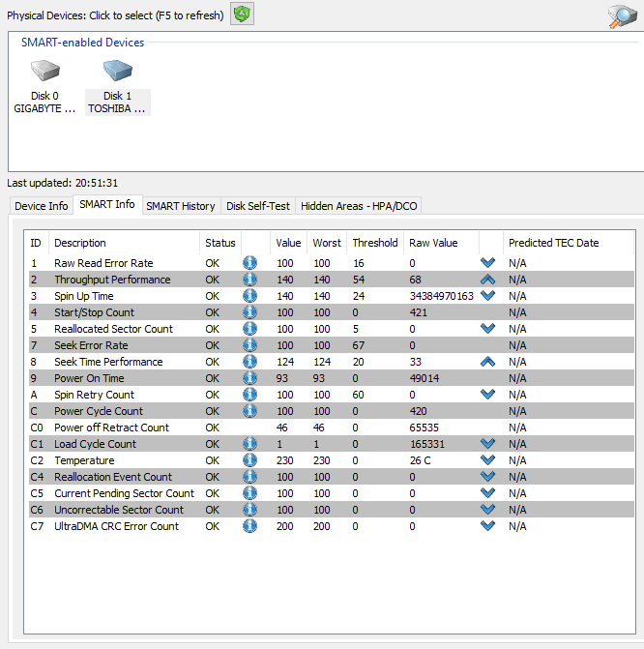Viewport: 644px width, 649px height.
Task: Click down arrow on Temperature row
Action: (488, 459)
